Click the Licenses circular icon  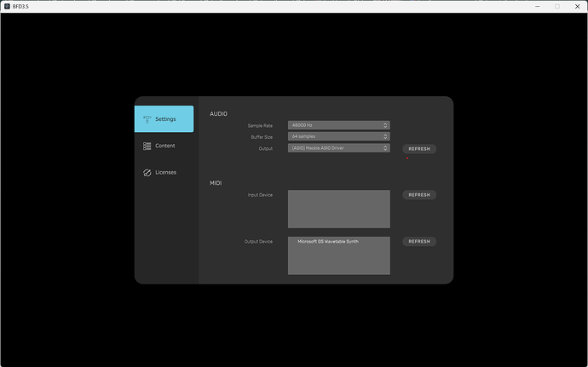click(x=147, y=172)
